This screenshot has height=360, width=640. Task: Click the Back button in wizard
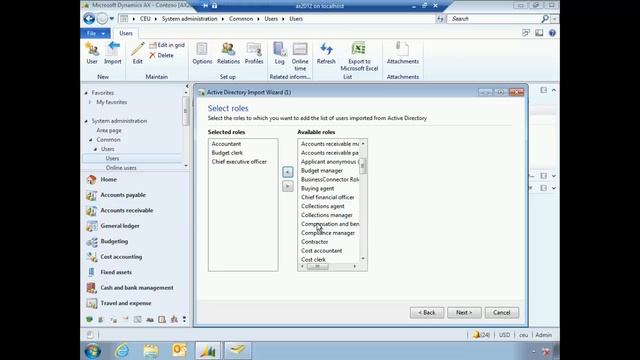tap(427, 313)
